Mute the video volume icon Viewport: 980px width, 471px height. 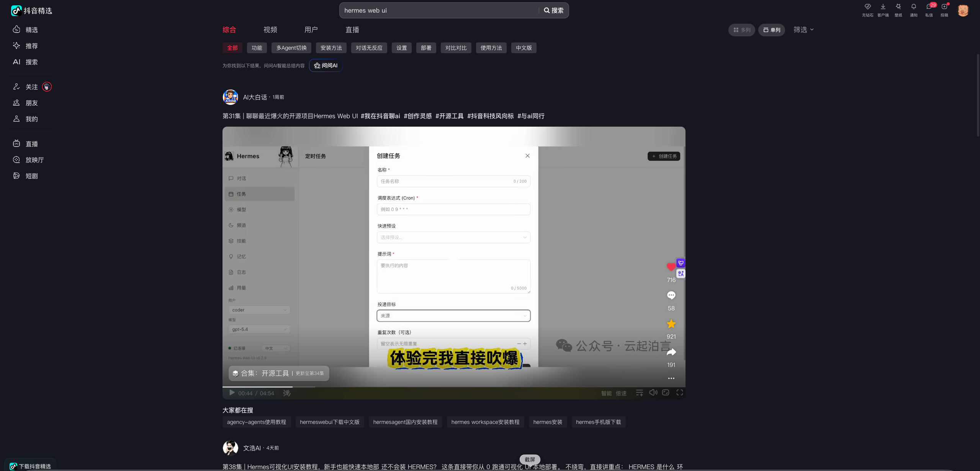pyautogui.click(x=653, y=393)
